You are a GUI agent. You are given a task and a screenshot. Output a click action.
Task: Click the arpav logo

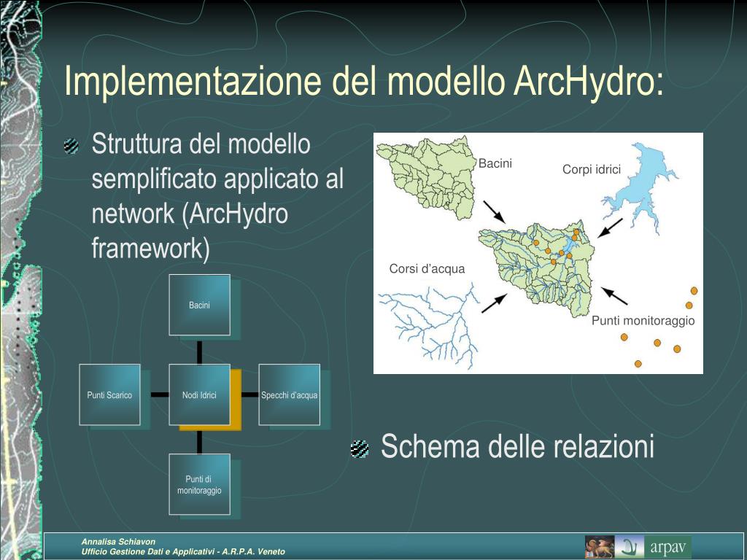point(668,547)
